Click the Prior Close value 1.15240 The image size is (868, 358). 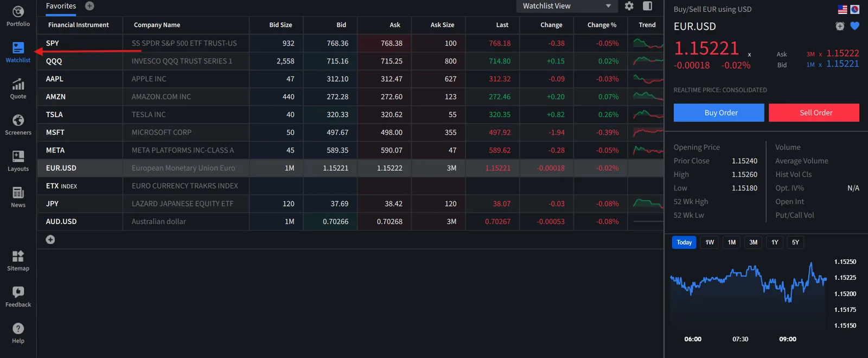[x=744, y=161]
